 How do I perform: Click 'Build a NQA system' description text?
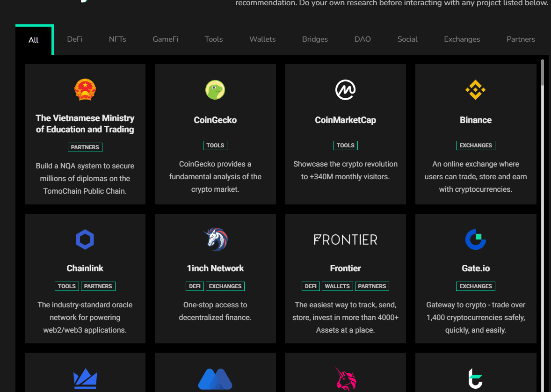click(85, 179)
